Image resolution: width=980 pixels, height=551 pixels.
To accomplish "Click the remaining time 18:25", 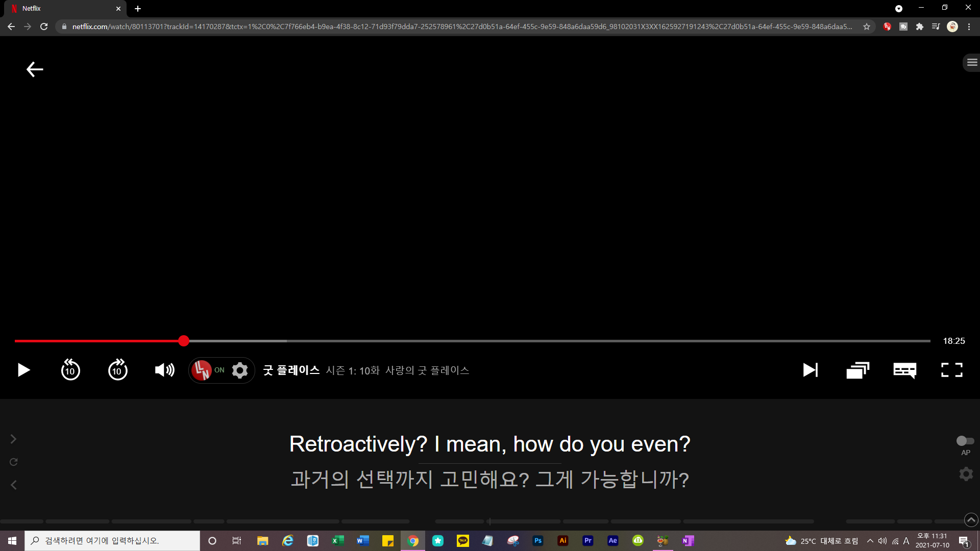I will pos(953,341).
